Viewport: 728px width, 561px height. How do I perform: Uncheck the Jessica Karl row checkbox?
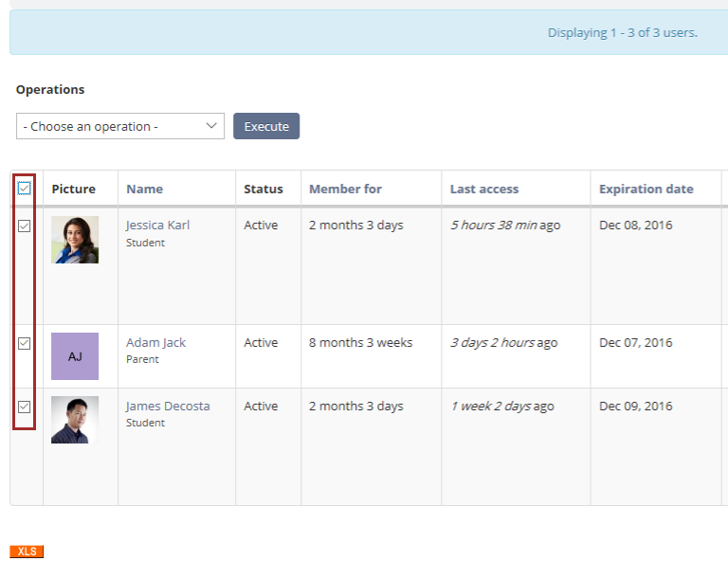tap(24, 226)
